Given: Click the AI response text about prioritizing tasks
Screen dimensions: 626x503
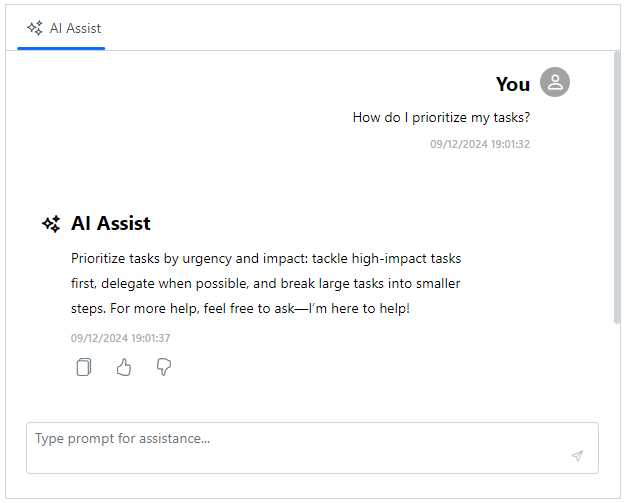Looking at the screenshot, I should tap(266, 283).
